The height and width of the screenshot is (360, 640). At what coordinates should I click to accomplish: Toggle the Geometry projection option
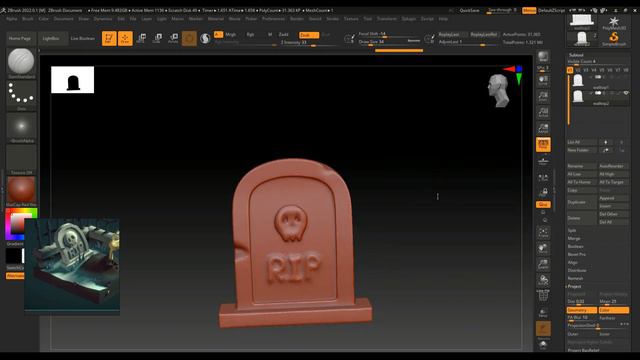tap(582, 310)
